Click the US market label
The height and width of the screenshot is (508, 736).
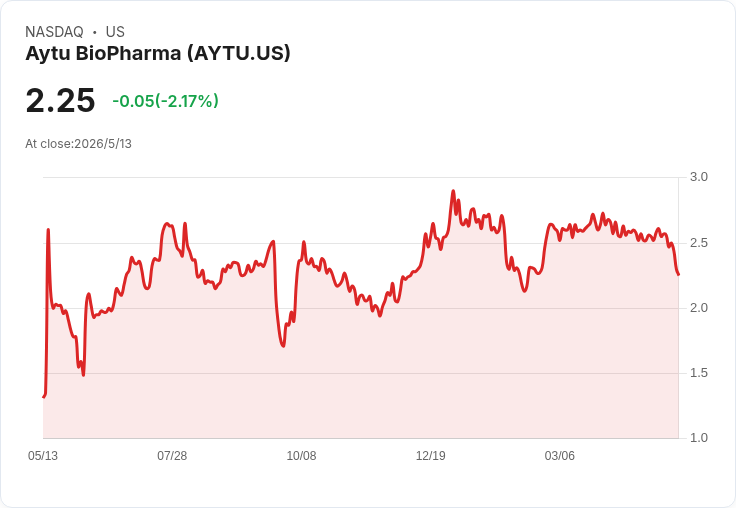pyautogui.click(x=115, y=32)
